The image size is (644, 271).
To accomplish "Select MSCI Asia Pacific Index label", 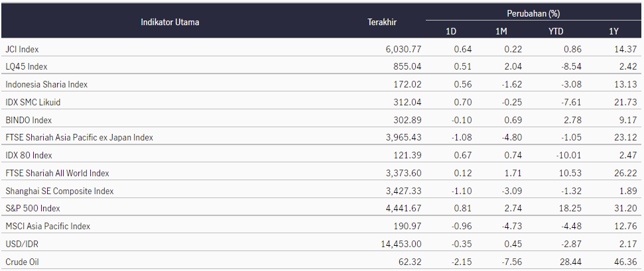I will 48,226.
